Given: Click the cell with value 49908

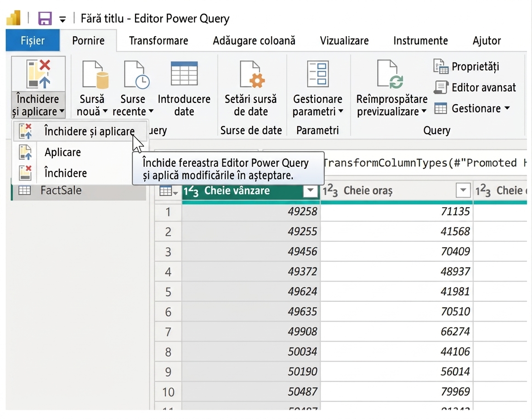Looking at the screenshot, I should pos(251,332).
